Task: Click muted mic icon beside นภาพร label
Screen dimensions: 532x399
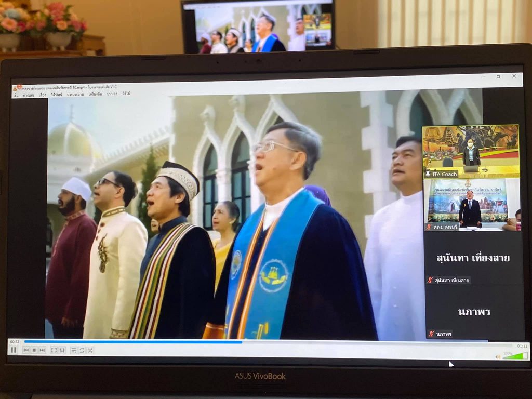Action: [431, 334]
